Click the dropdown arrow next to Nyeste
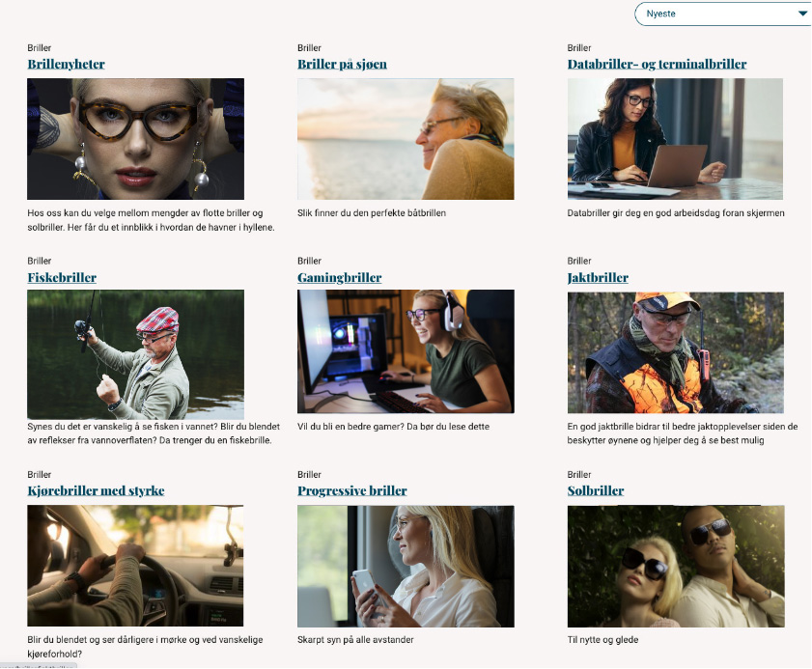 click(x=802, y=14)
